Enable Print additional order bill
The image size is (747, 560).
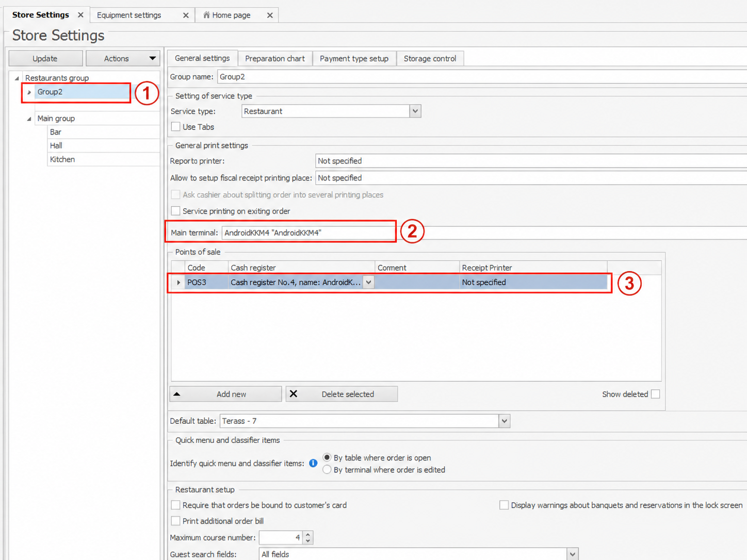tap(176, 521)
